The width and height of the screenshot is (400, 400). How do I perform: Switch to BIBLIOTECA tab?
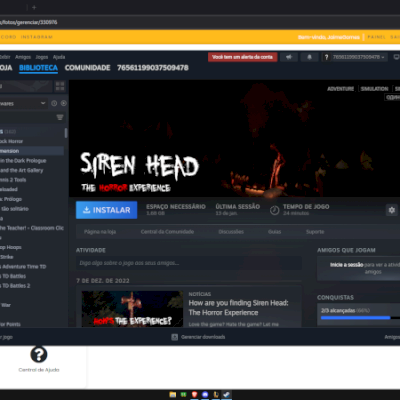click(38, 68)
